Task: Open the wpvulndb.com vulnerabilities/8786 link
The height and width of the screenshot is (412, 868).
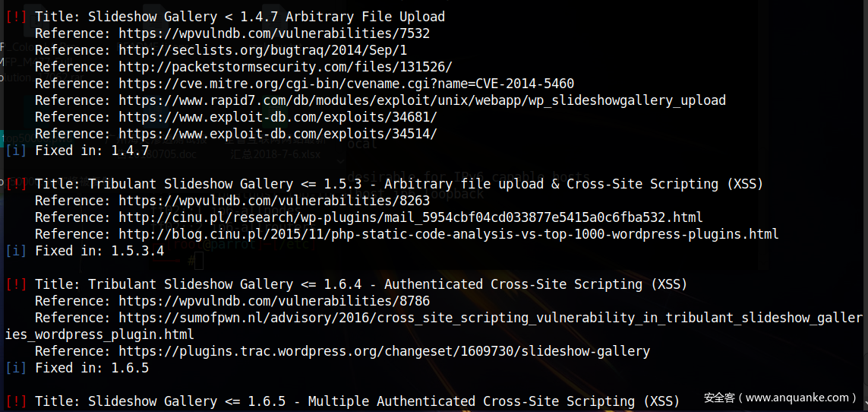Action: tap(274, 301)
